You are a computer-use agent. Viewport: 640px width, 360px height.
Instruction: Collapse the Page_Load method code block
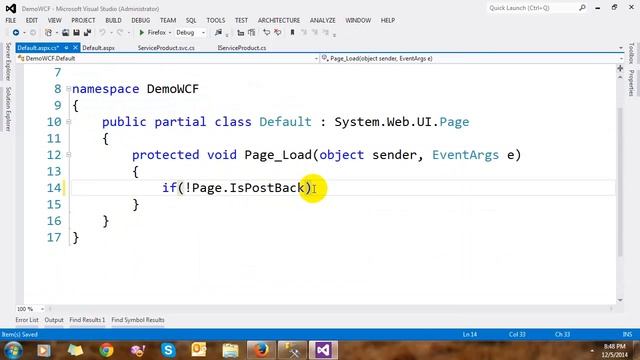69,155
